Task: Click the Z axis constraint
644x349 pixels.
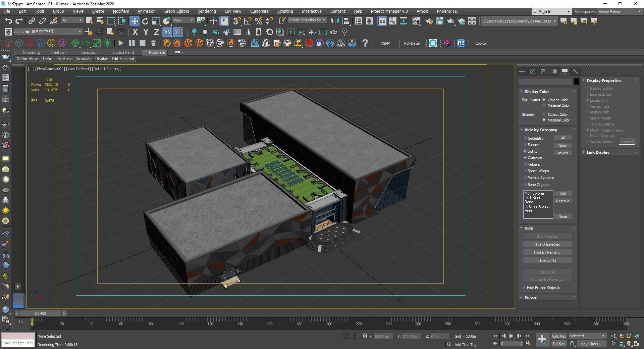Action: click(156, 32)
